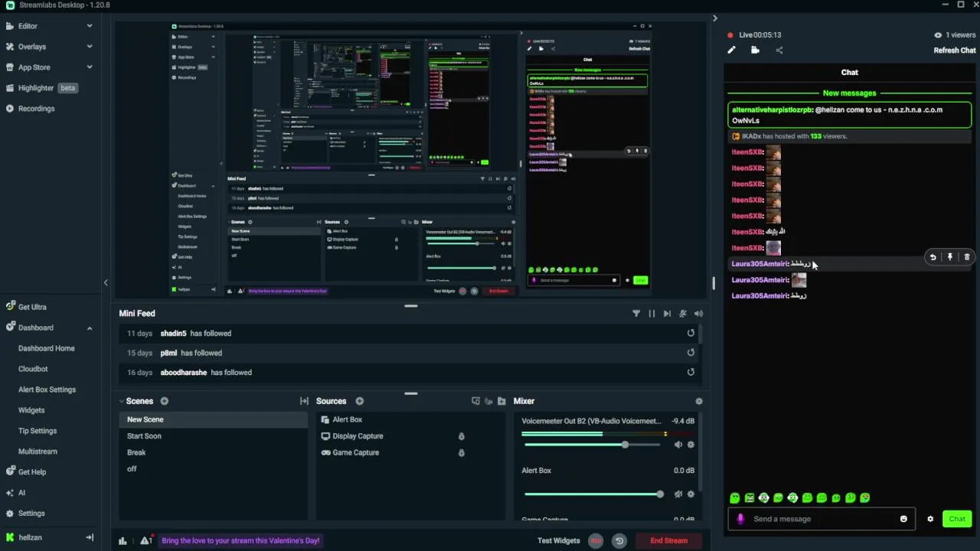
Task: Open the AI section in sidebar
Action: [21, 493]
